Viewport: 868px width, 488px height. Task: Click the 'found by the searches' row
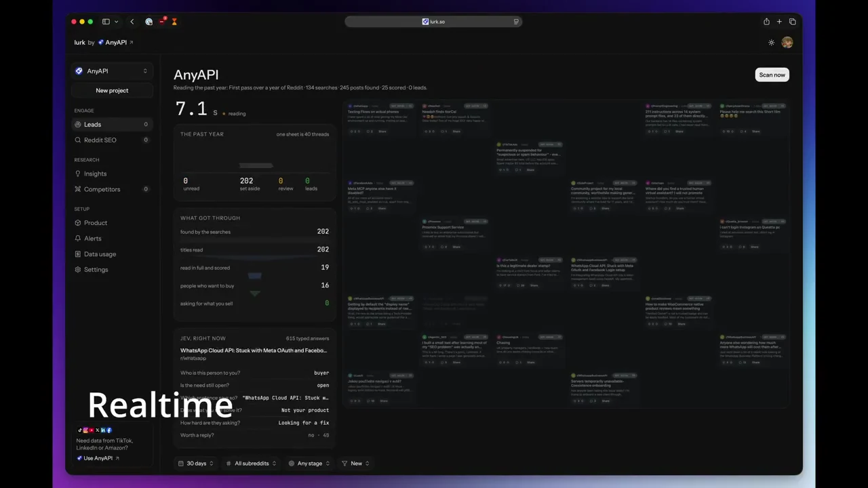pos(254,232)
